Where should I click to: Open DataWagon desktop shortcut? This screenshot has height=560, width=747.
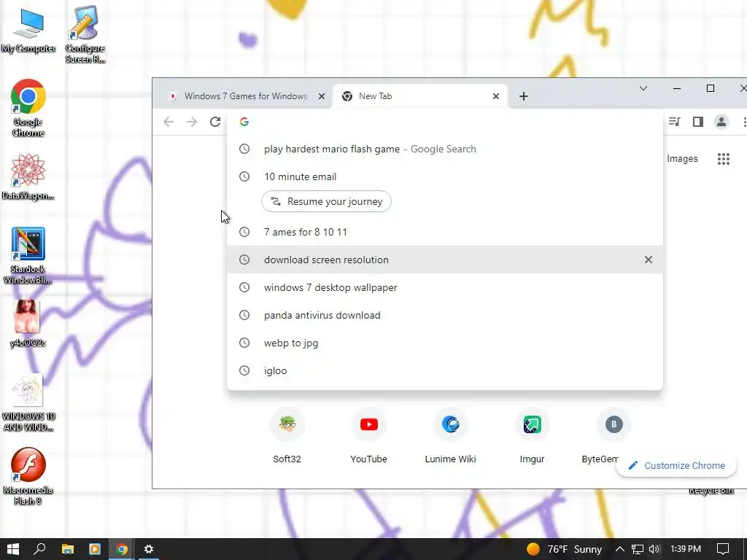tap(28, 176)
